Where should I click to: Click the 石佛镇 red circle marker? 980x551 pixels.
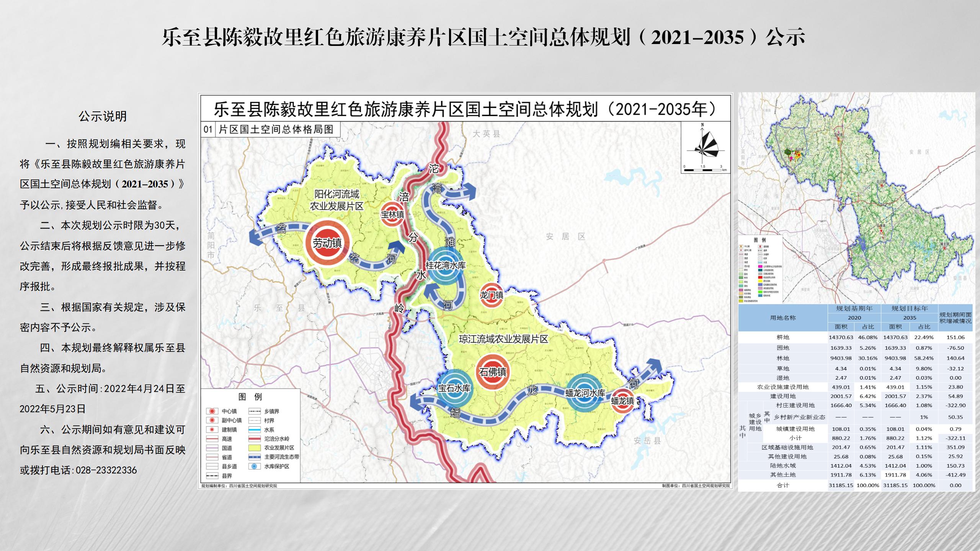[493, 372]
